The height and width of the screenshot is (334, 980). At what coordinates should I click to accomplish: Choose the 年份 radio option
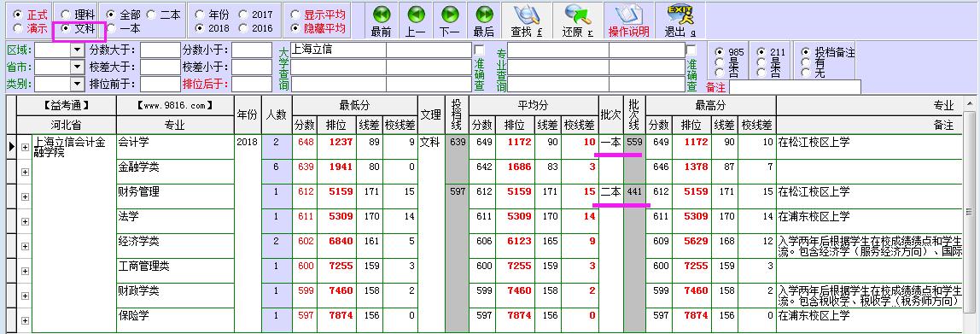200,15
